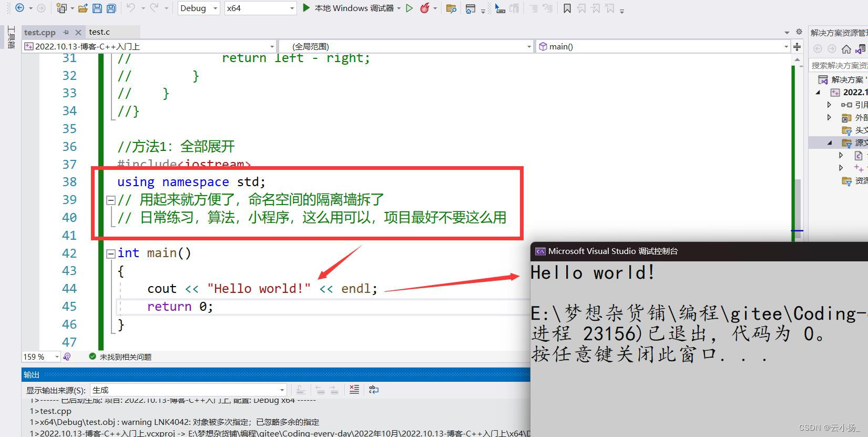The height and width of the screenshot is (437, 868).
Task: Expand the external dependencies (外部) node
Action: click(830, 117)
